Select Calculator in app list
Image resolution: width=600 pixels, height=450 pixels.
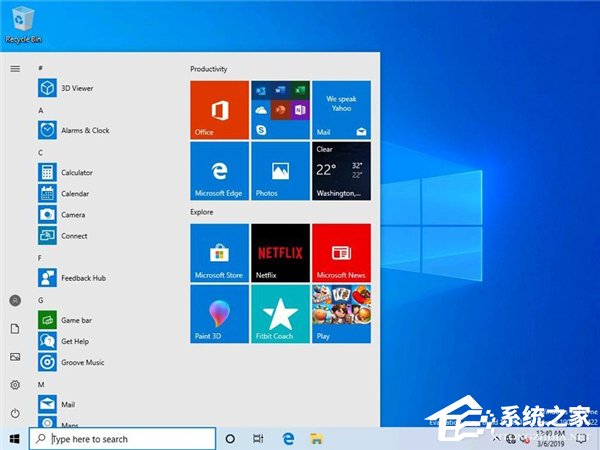[76, 172]
